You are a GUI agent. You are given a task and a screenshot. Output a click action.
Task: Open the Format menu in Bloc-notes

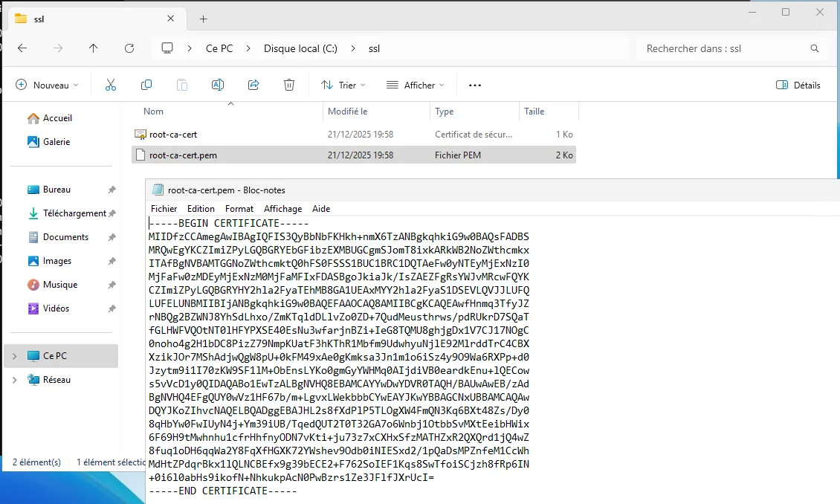click(x=239, y=209)
